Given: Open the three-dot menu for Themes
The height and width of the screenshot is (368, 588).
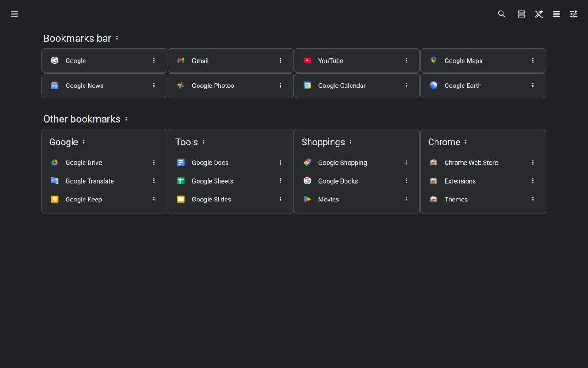Looking at the screenshot, I should [x=533, y=199].
